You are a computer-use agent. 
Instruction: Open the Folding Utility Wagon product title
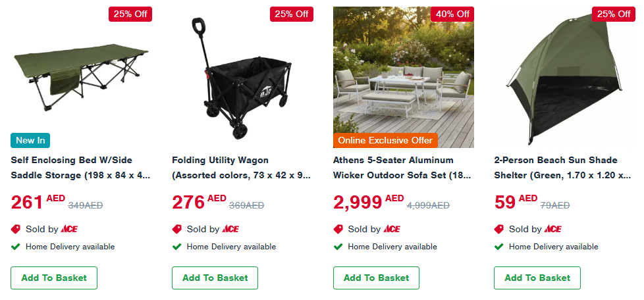240,168
